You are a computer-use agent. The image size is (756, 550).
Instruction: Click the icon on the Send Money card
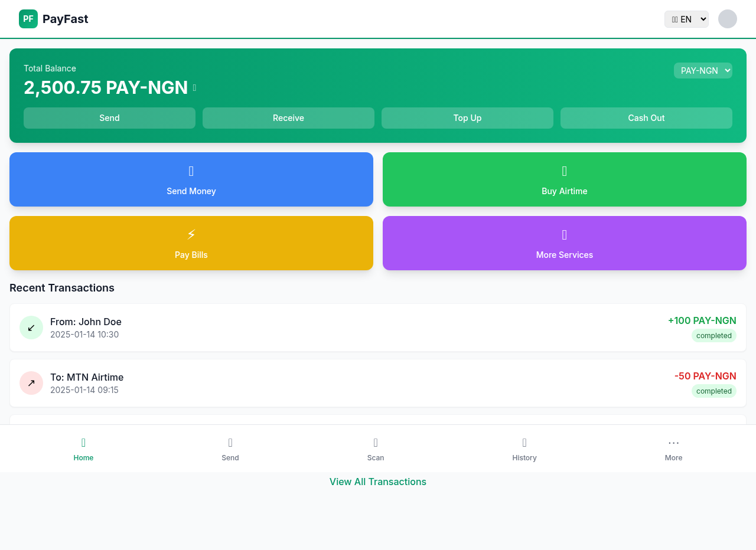click(x=191, y=171)
